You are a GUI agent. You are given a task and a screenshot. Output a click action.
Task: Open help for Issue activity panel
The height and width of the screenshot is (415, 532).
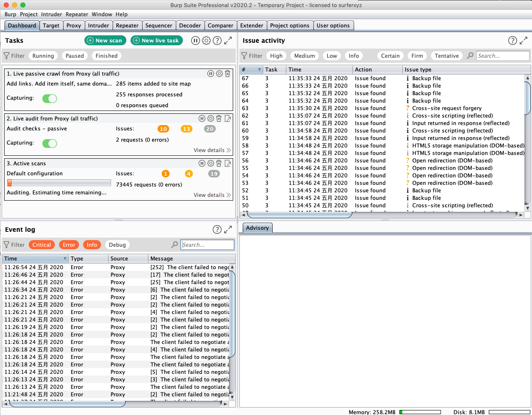pyautogui.click(x=512, y=40)
